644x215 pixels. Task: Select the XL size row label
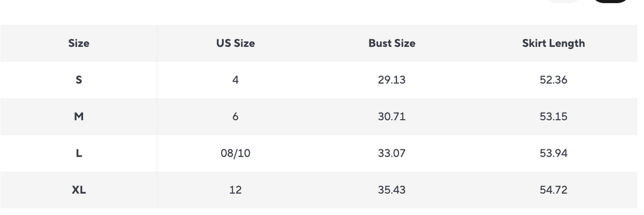[x=79, y=190]
